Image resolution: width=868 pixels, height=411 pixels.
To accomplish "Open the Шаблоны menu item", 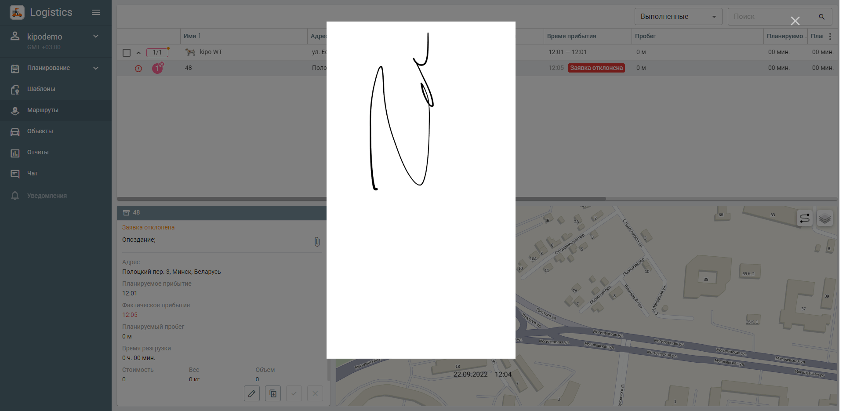I will click(41, 89).
